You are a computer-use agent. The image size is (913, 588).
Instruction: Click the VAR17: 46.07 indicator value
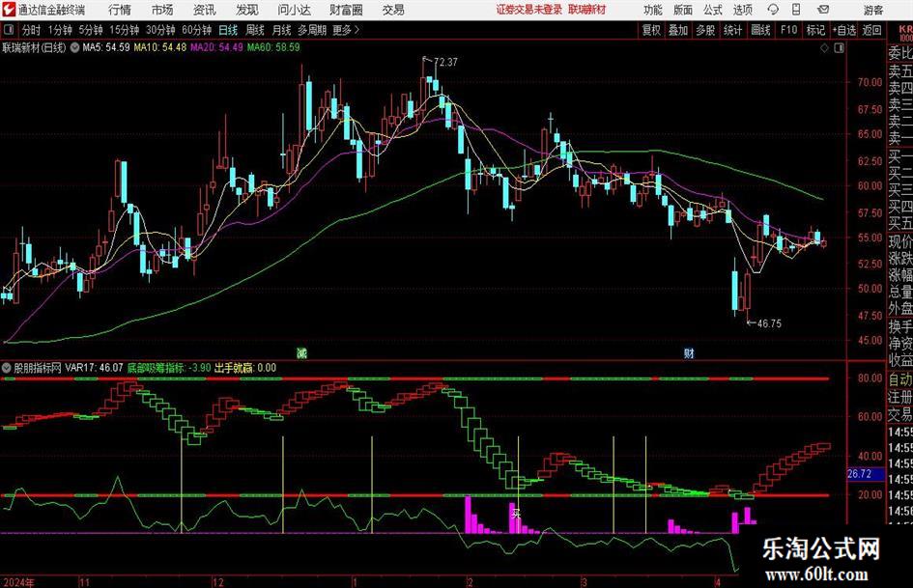tap(94, 368)
